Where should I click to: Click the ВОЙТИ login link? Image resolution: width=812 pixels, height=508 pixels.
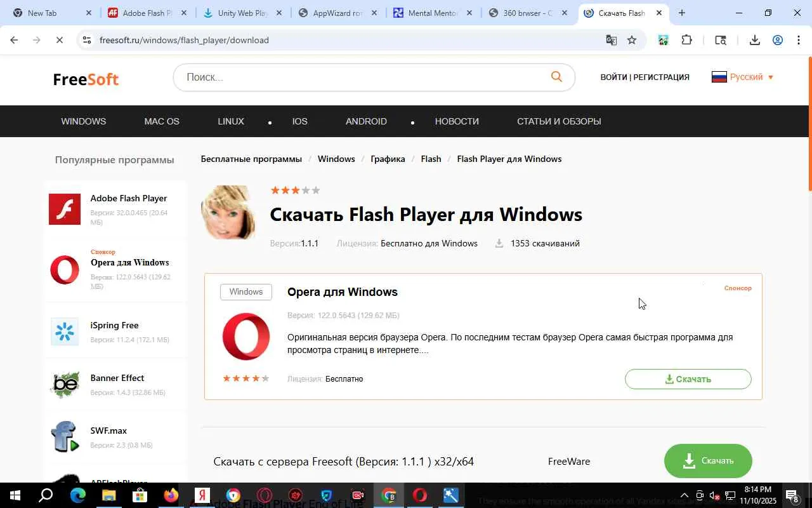click(x=613, y=77)
